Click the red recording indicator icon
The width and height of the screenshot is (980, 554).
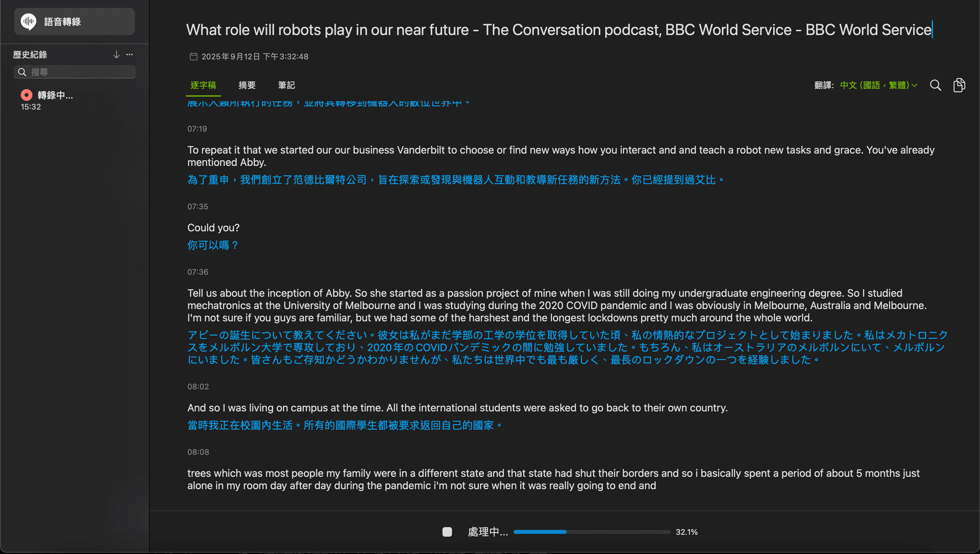27,95
